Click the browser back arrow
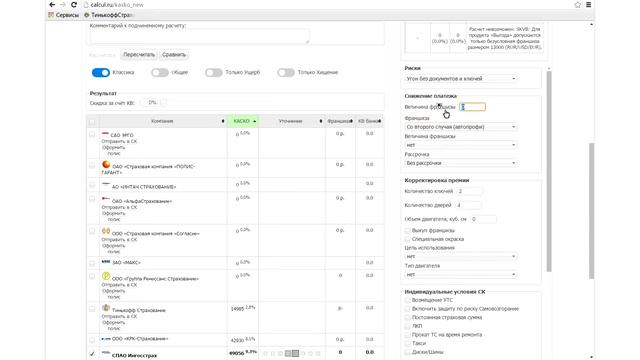 pos(52,5)
